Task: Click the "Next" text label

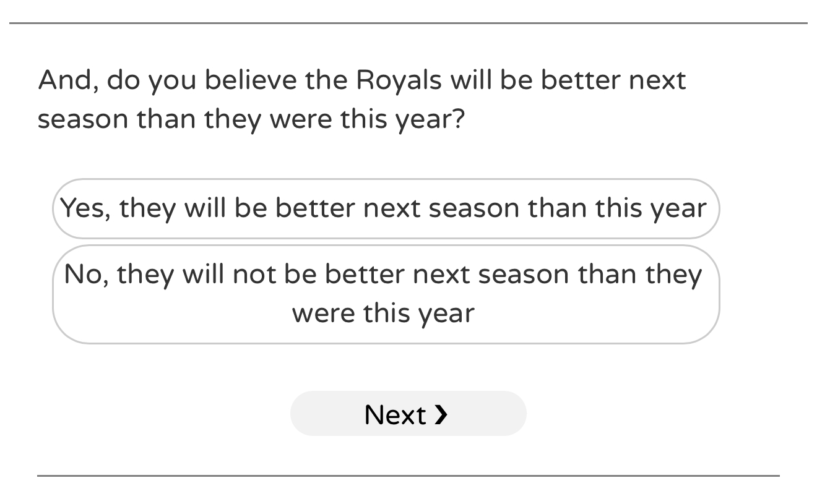Action: (395, 414)
